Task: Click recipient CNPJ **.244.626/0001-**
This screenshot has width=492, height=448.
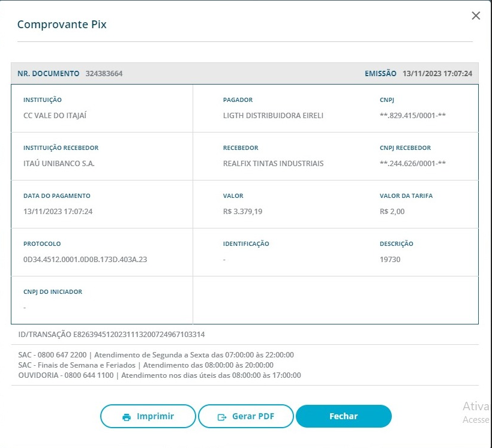Action: pos(413,164)
